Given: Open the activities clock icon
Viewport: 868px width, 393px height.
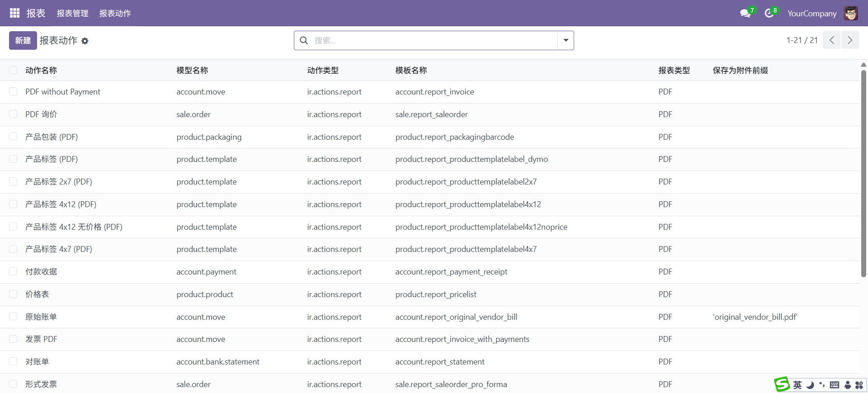Looking at the screenshot, I should pos(769,14).
